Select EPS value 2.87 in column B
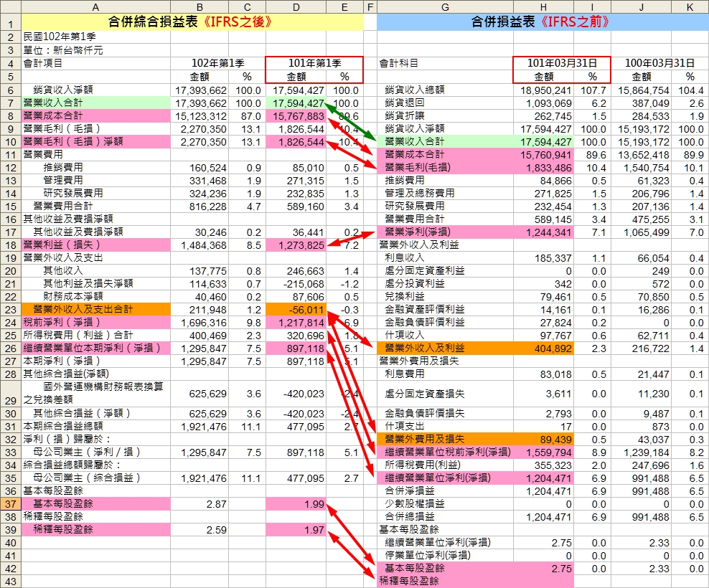 point(200,503)
